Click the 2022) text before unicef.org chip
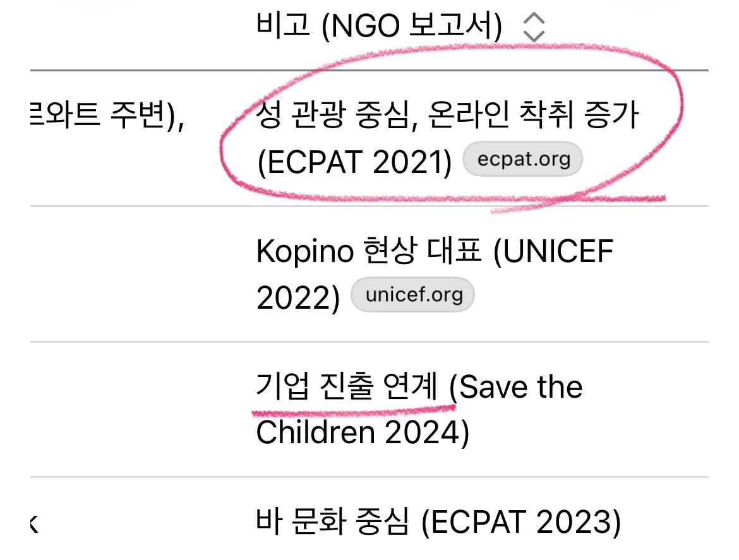The image size is (739, 560). pyautogui.click(x=298, y=297)
